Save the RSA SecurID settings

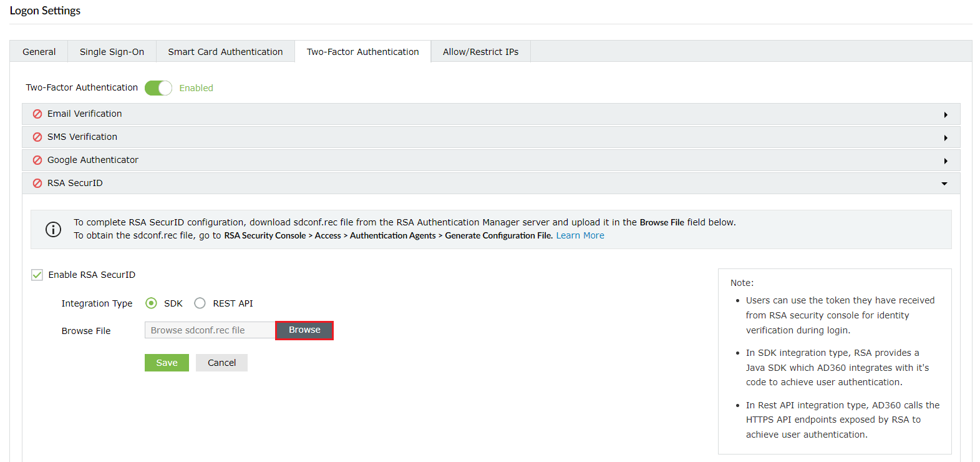[x=167, y=363]
